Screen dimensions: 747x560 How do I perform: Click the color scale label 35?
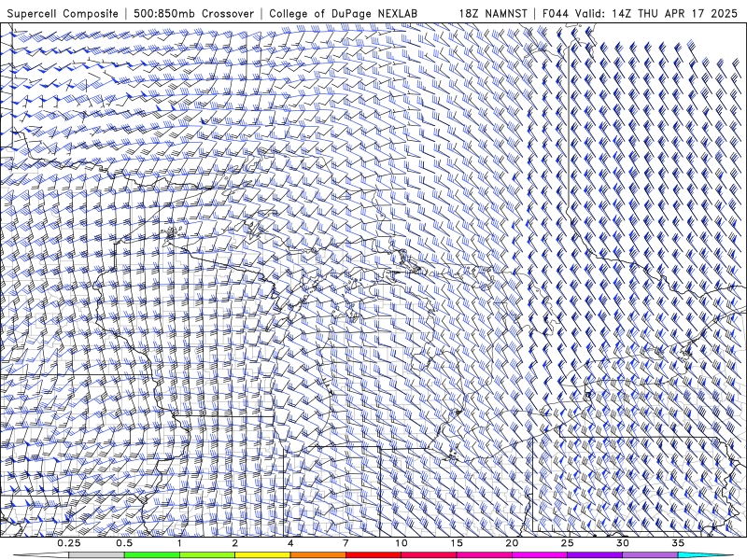[x=678, y=543]
